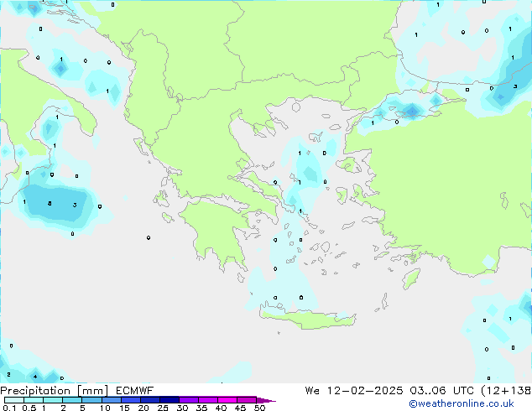
Task: Click the "45" legend tick label
Action: 240,408
